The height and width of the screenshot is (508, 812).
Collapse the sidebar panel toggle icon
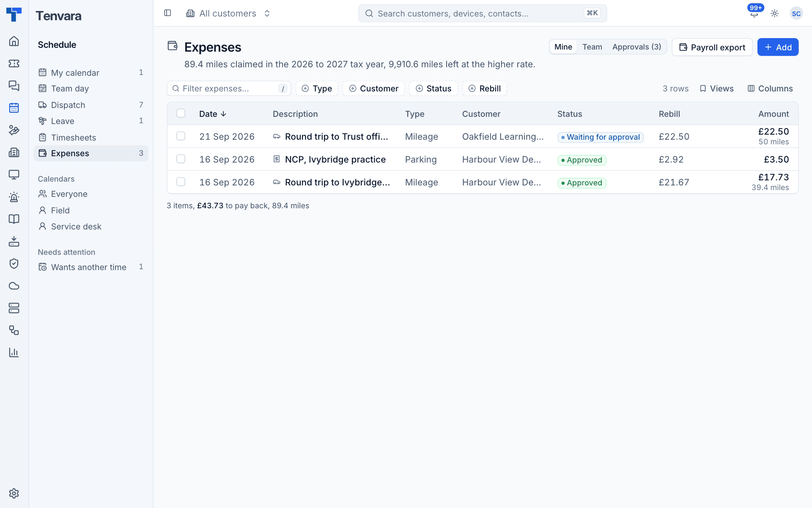click(167, 13)
